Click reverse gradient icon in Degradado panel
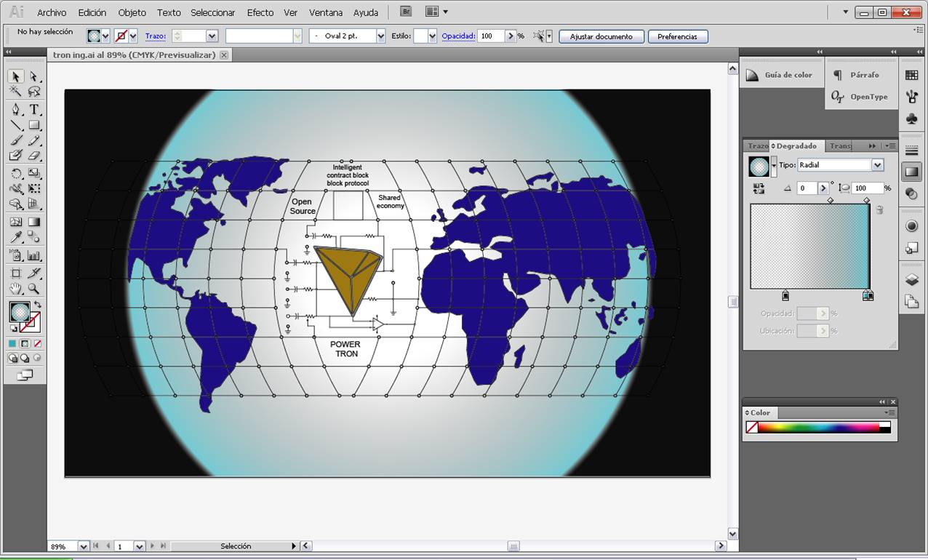 [759, 188]
